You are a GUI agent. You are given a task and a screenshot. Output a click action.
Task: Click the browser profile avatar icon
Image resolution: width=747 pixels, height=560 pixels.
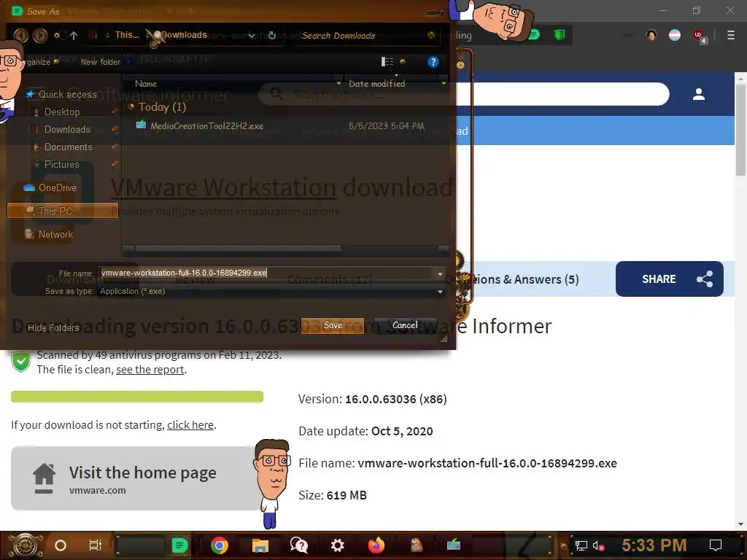tap(651, 35)
